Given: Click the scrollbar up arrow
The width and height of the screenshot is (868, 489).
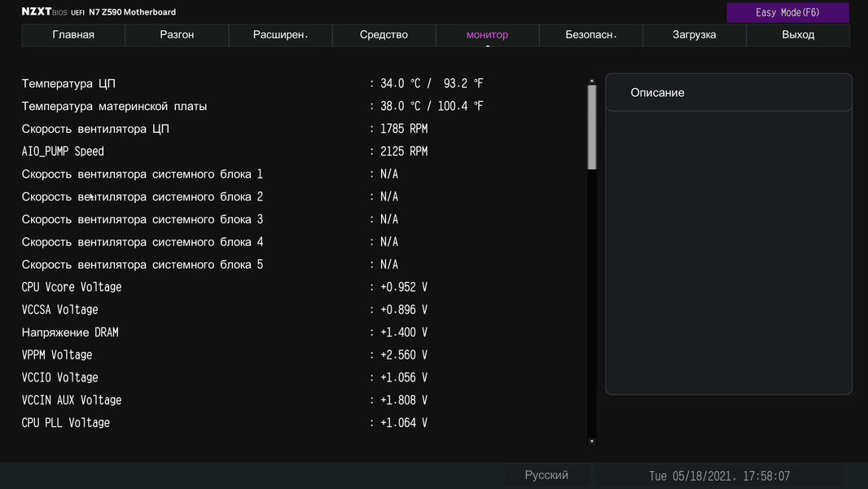Looking at the screenshot, I should (592, 81).
